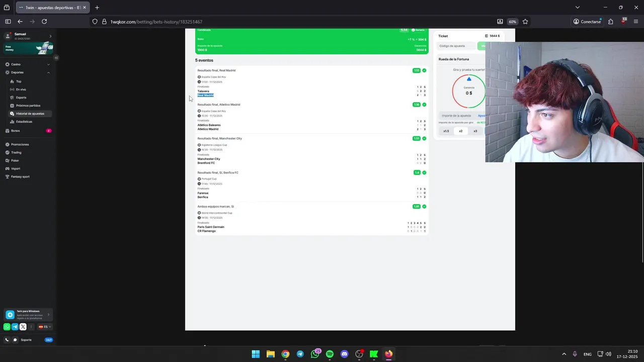Click Real Madrid team name
644x362 pixels.
(205, 95)
